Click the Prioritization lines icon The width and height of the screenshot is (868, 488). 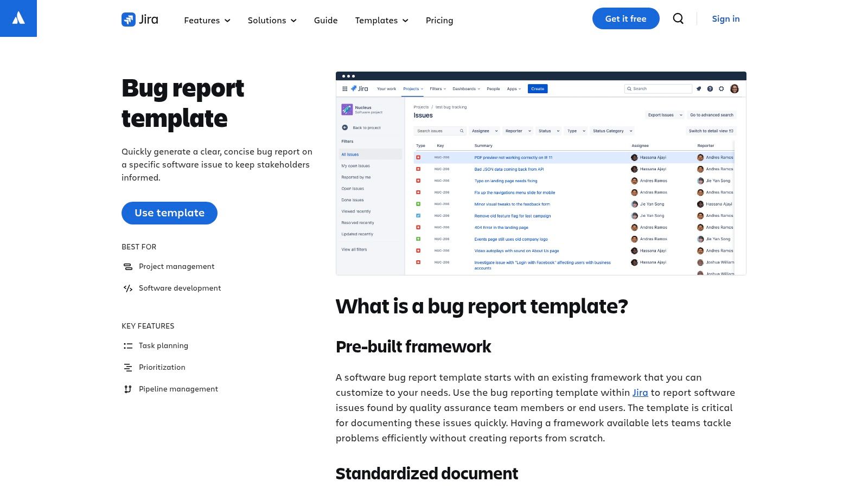click(127, 367)
